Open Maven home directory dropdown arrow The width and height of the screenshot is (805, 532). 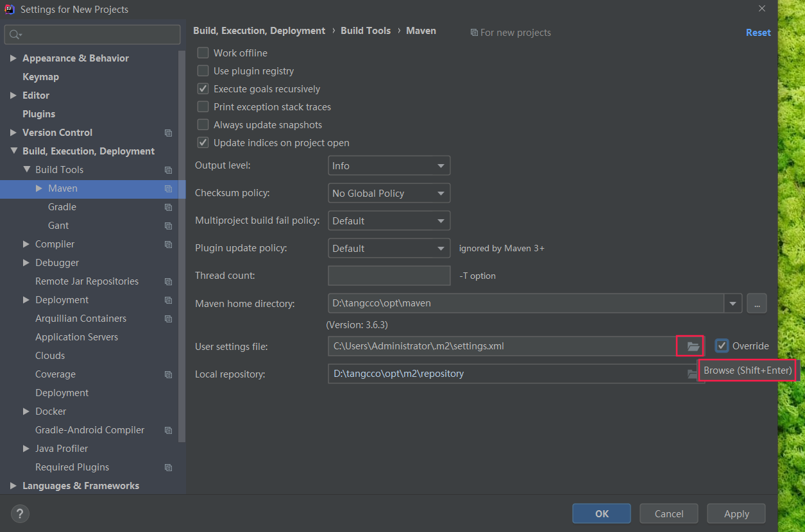click(733, 303)
